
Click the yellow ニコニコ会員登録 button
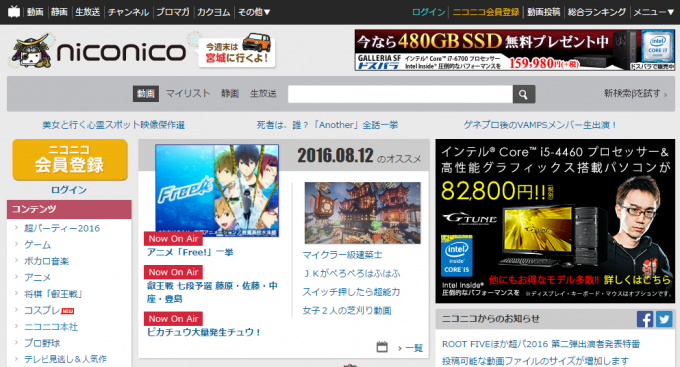(70, 160)
